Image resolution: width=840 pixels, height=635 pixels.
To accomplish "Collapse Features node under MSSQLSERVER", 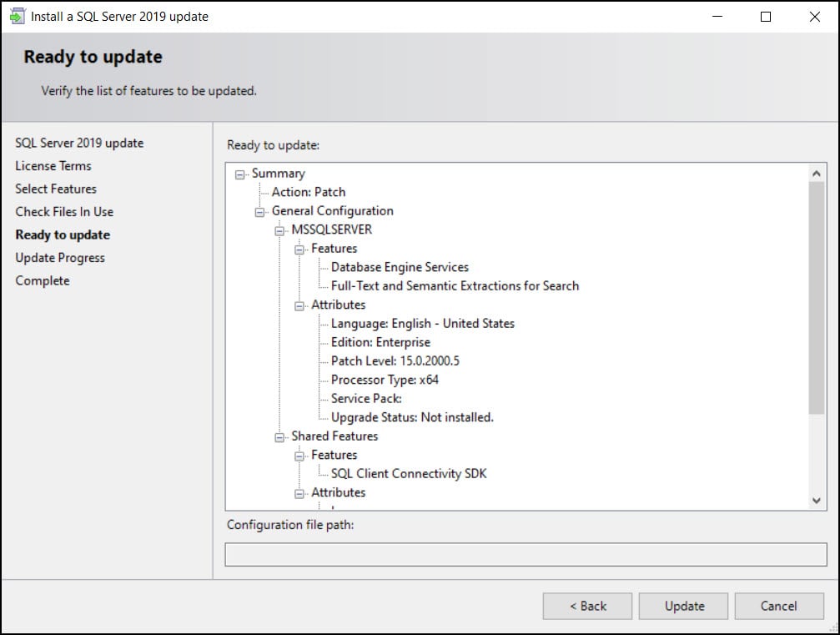I will (x=299, y=249).
